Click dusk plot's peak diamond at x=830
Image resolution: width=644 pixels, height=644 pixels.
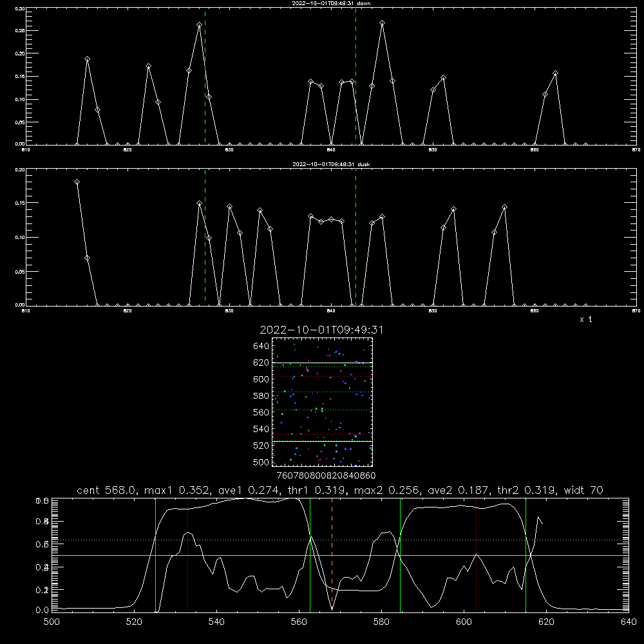tap(230, 207)
